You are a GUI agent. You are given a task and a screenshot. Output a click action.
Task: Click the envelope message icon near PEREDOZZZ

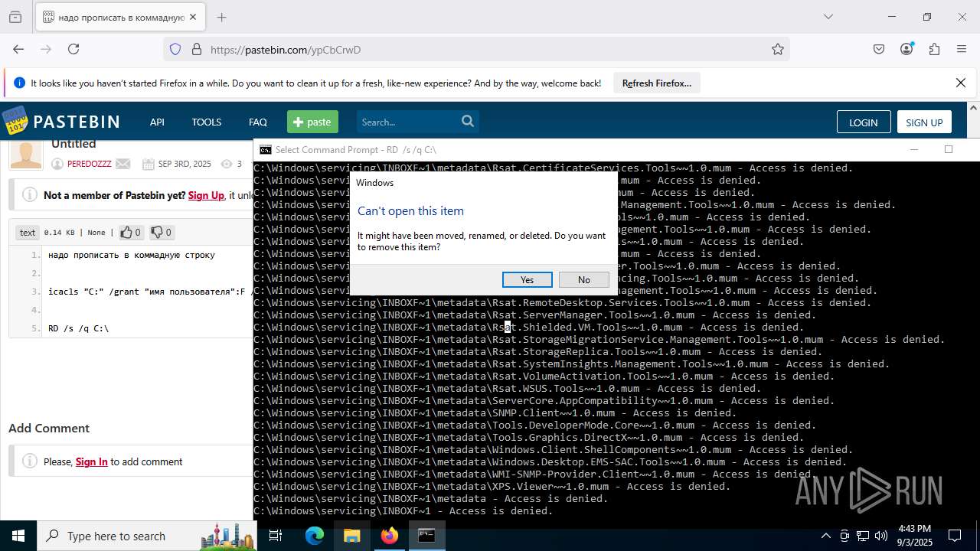(123, 164)
